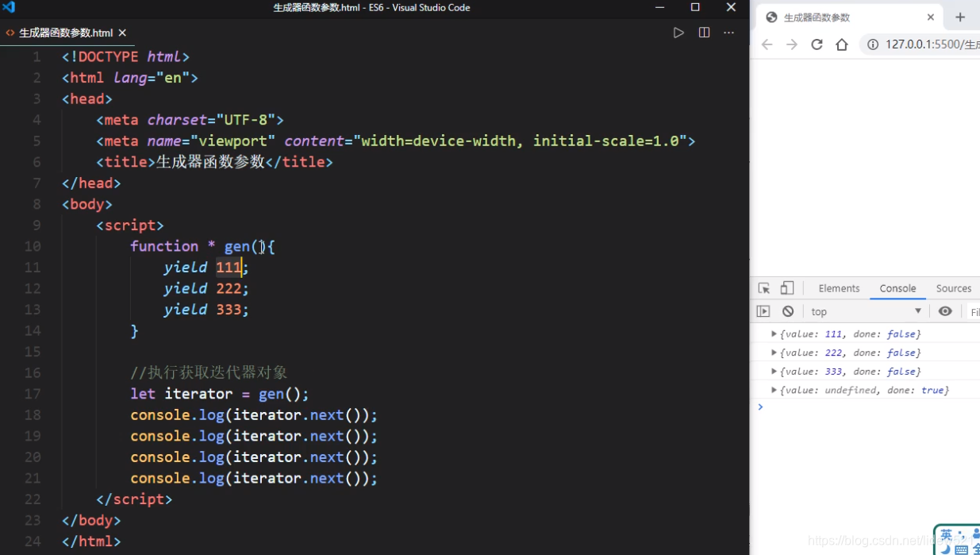
Task: Minimize the Visual Studio Code window
Action: (659, 7)
